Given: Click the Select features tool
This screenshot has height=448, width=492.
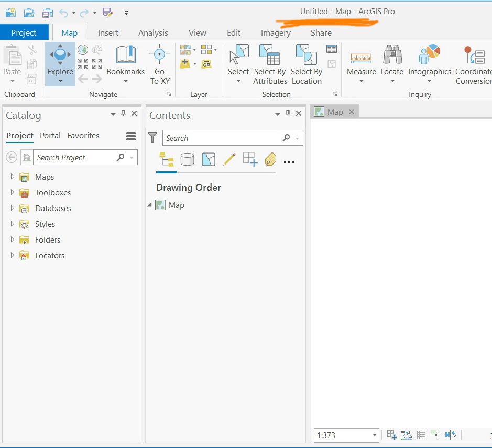Looking at the screenshot, I should point(238,64).
